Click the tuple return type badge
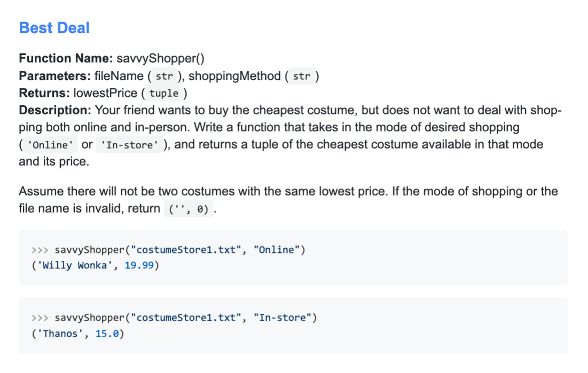The height and width of the screenshot is (373, 588). [x=164, y=93]
